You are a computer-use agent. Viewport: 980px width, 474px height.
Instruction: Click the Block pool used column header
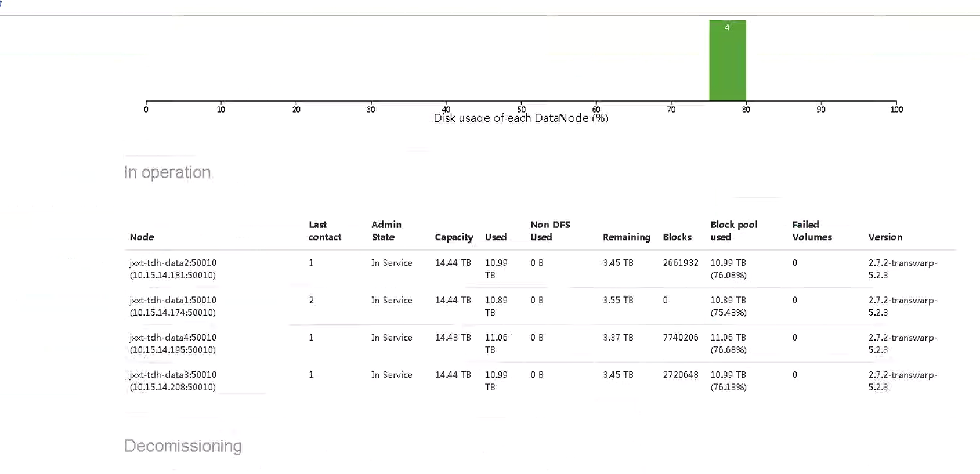[x=733, y=231]
